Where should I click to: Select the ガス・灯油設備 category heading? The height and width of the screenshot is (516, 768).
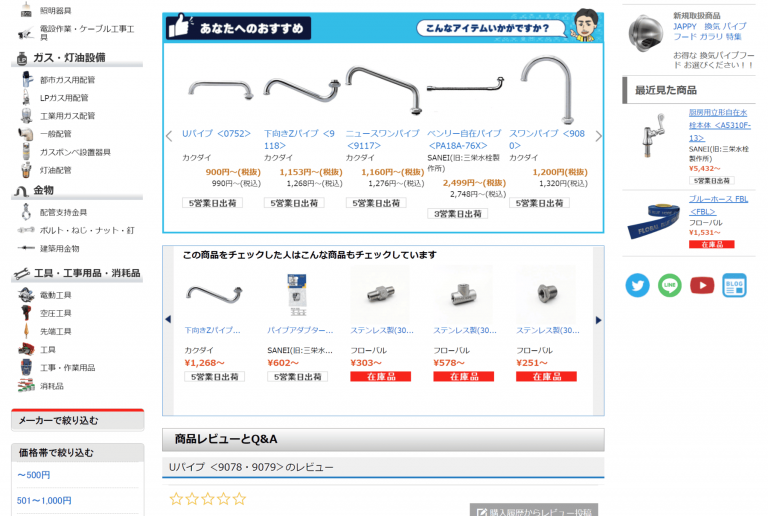69,58
